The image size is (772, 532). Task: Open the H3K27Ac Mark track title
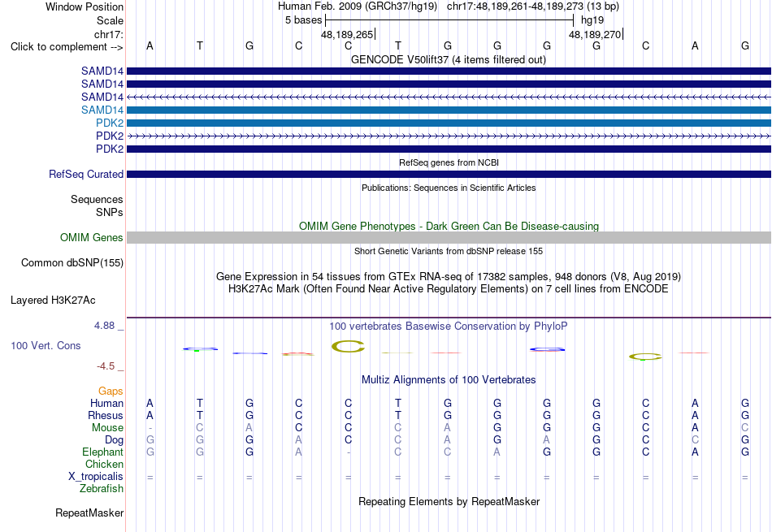(x=449, y=289)
